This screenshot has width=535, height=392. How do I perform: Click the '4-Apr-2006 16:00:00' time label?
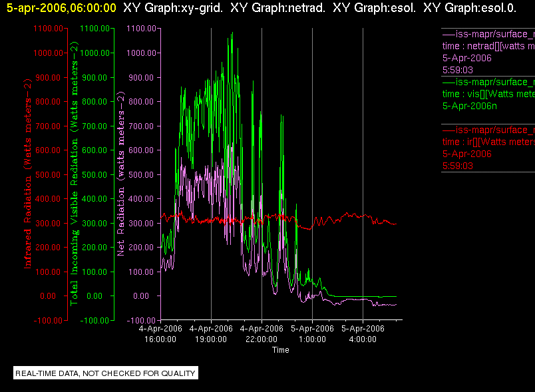[160, 334]
